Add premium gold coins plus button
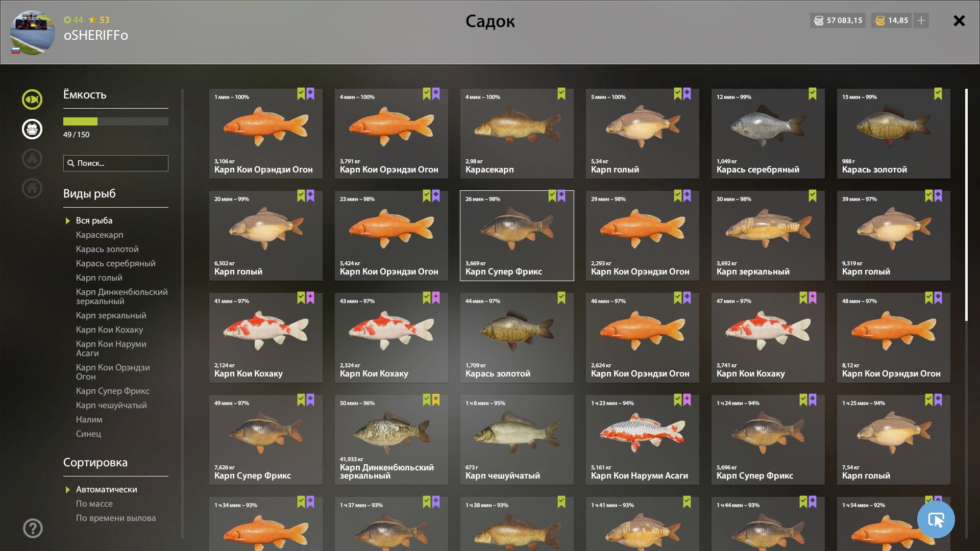Viewport: 980px width, 551px height. [921, 20]
